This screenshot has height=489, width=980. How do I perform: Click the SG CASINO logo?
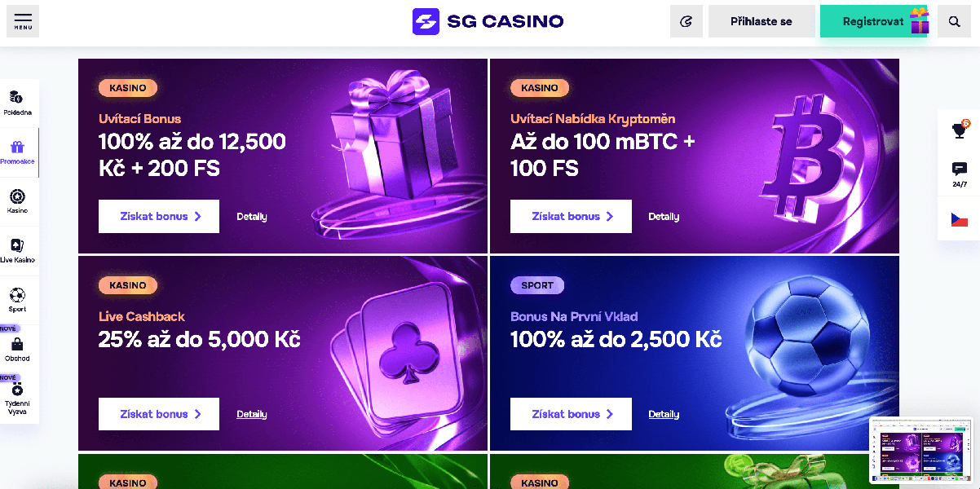[x=488, y=21]
